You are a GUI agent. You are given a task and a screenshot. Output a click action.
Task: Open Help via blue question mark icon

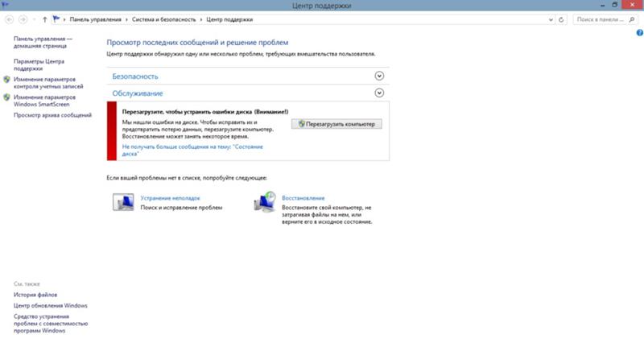pyautogui.click(x=640, y=33)
